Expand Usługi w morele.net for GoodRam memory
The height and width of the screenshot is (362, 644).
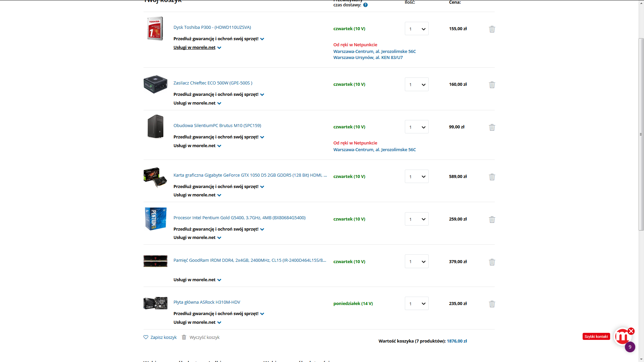tap(197, 280)
